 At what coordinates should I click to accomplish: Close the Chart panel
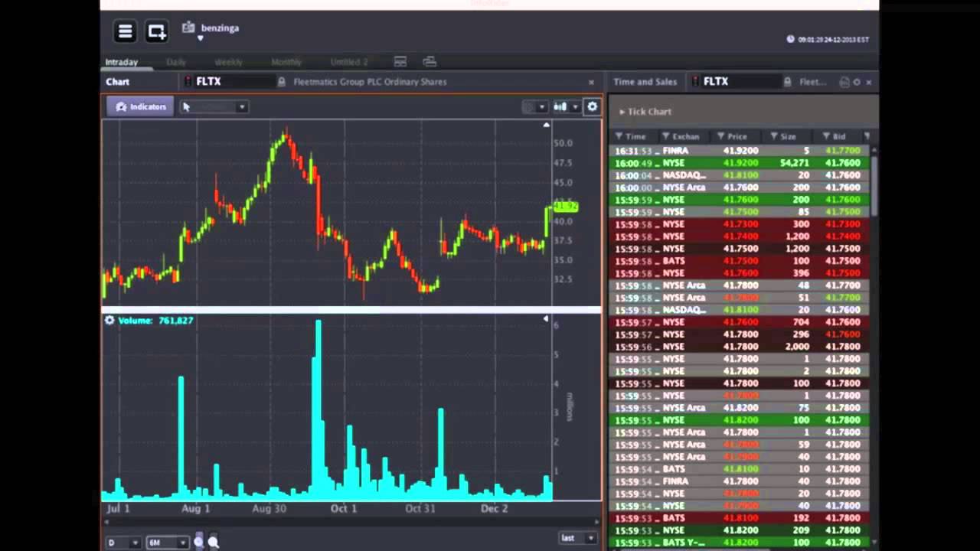click(x=591, y=82)
